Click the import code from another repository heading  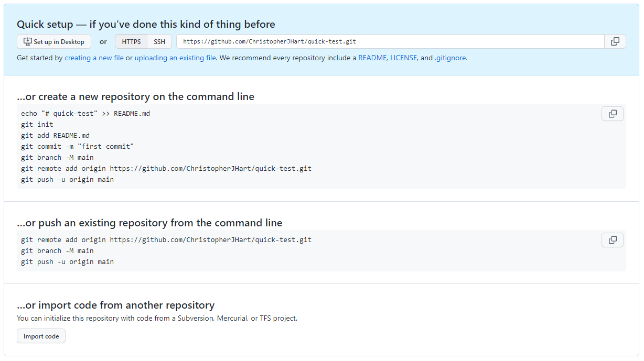[115, 305]
